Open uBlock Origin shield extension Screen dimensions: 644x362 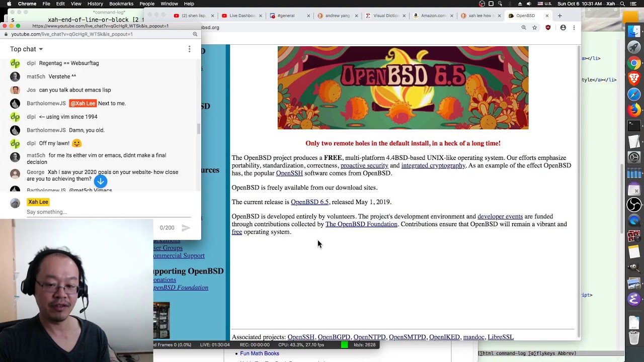pos(548,28)
